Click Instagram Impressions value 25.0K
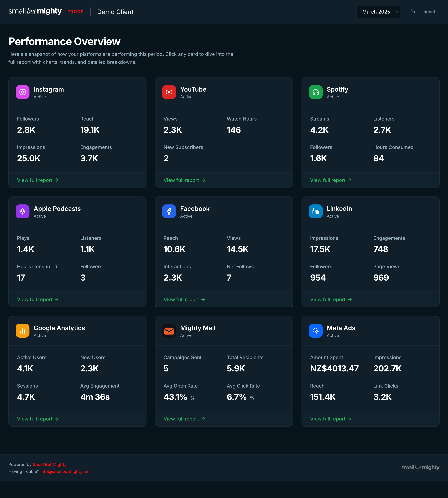Screen dimensions: 448x498 coord(29,158)
